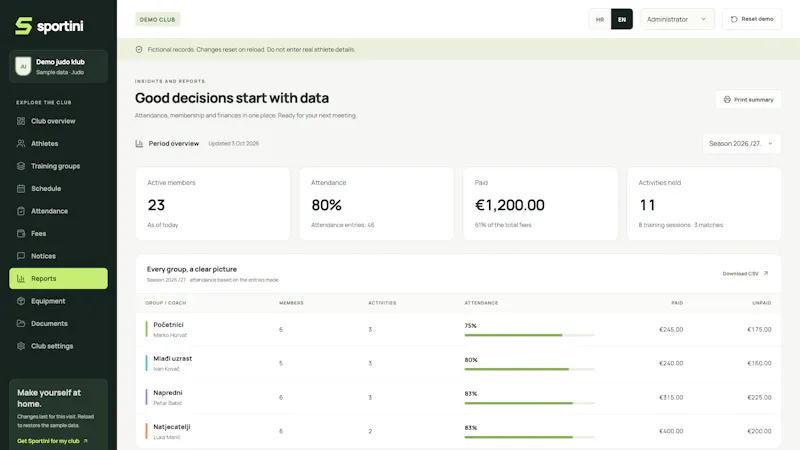800x450 pixels.
Task: Click the Period overview chart icon
Action: pos(139,143)
